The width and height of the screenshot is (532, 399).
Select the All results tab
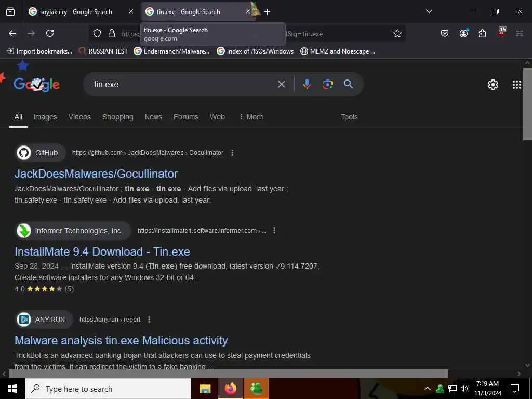[18, 117]
